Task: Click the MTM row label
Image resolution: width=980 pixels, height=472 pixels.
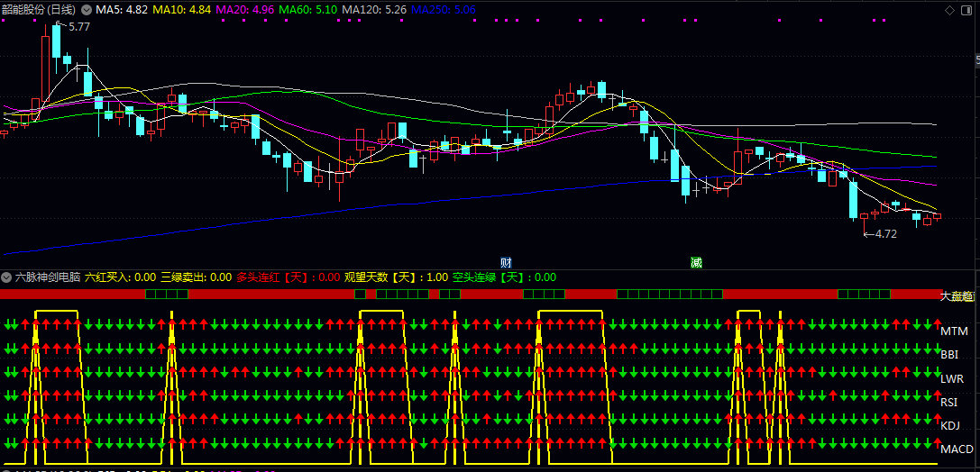Action: point(955,331)
